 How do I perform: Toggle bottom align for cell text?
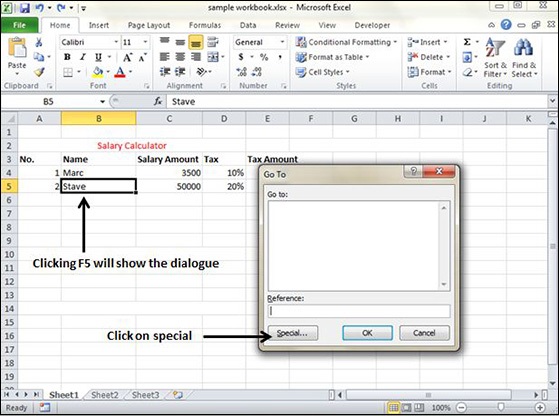[196, 42]
